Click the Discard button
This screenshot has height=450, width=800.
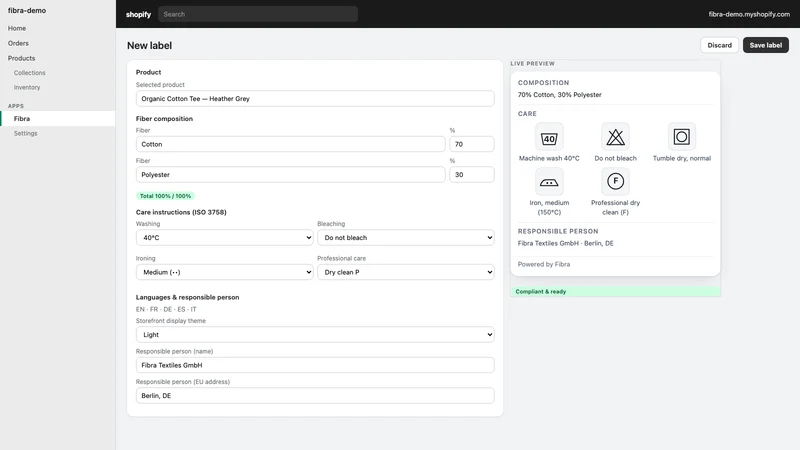[719, 45]
